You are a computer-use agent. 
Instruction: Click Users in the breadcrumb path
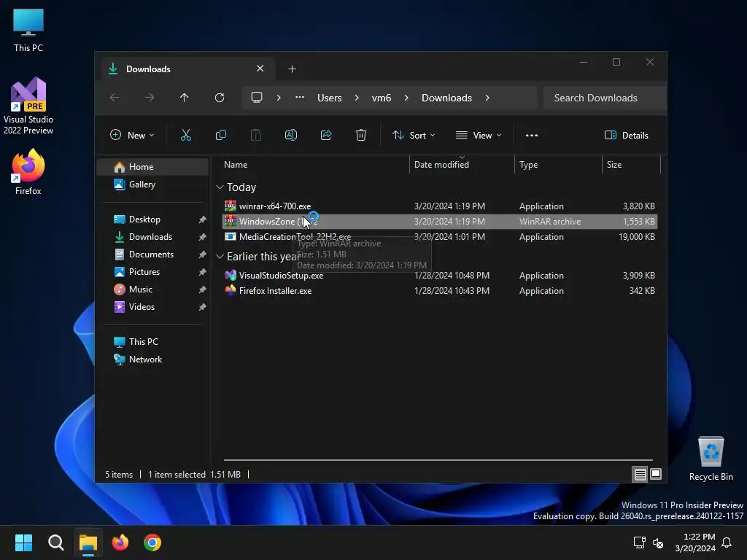(x=330, y=98)
